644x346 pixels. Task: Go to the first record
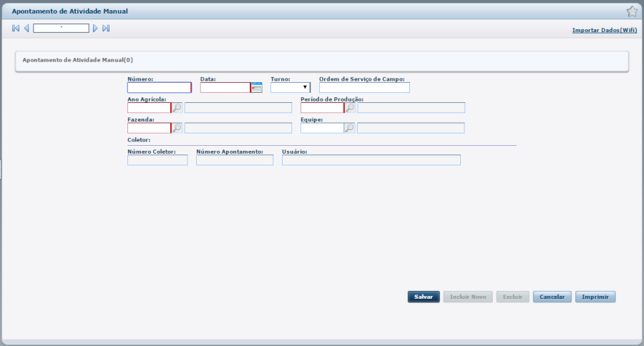pyautogui.click(x=16, y=29)
